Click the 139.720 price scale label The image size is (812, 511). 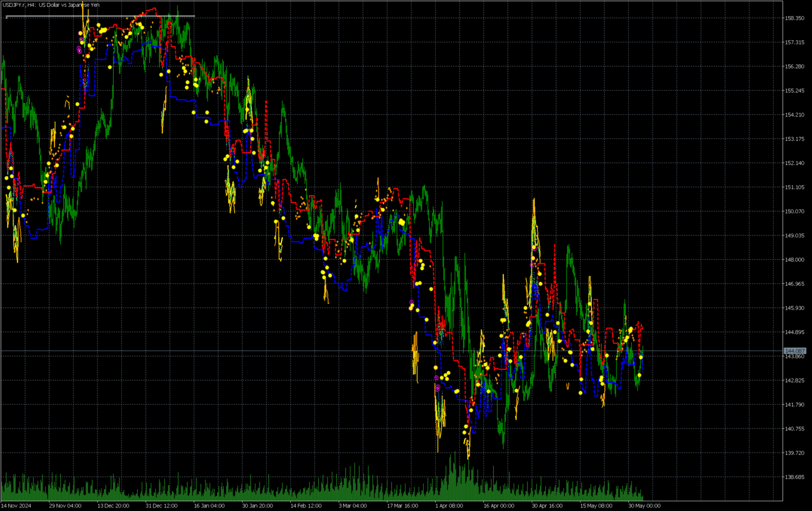(x=794, y=452)
